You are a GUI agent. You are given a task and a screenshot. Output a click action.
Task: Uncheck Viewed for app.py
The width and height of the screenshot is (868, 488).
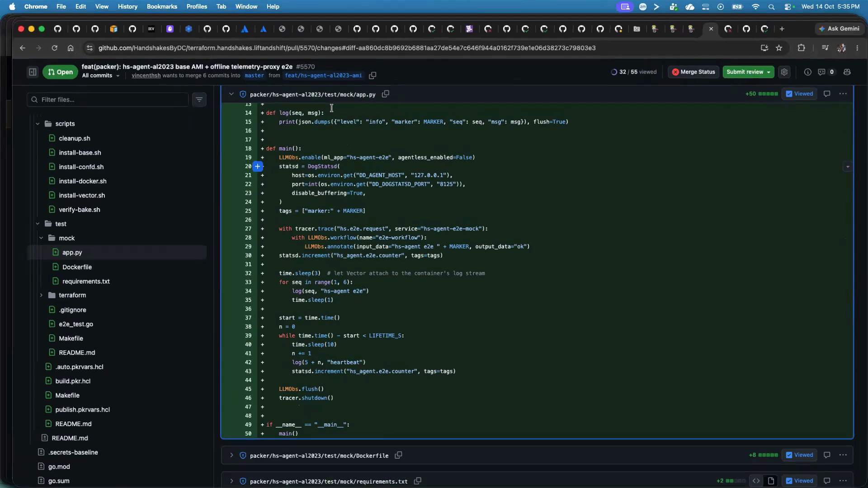799,94
